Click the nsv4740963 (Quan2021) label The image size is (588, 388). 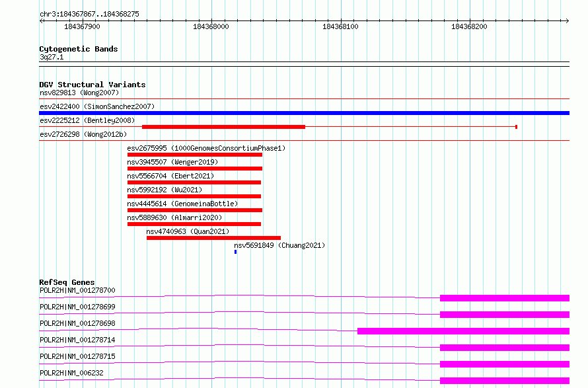[188, 231]
